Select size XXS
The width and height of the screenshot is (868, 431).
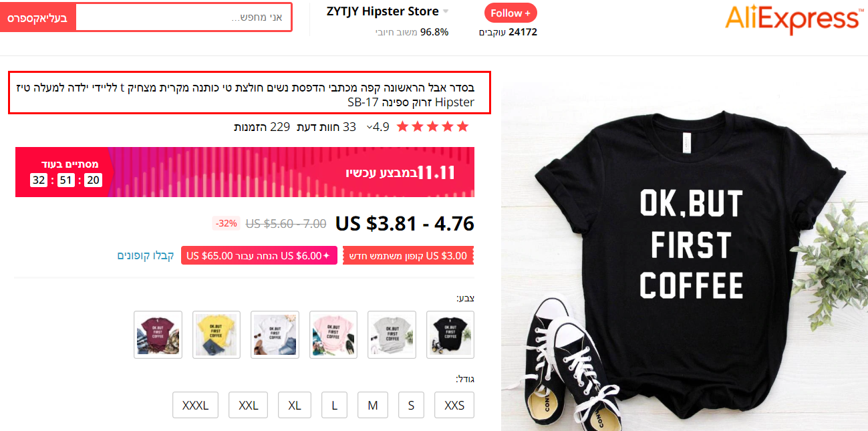pos(454,405)
